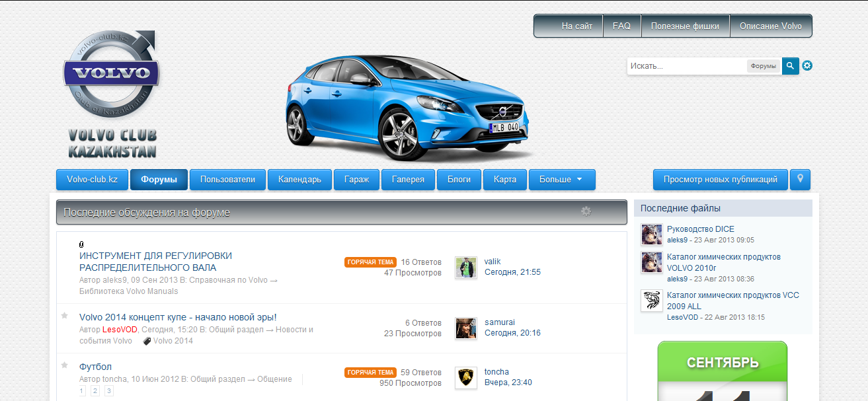
Task: Click Сегодня, 21:55 last post time
Action: click(512, 272)
